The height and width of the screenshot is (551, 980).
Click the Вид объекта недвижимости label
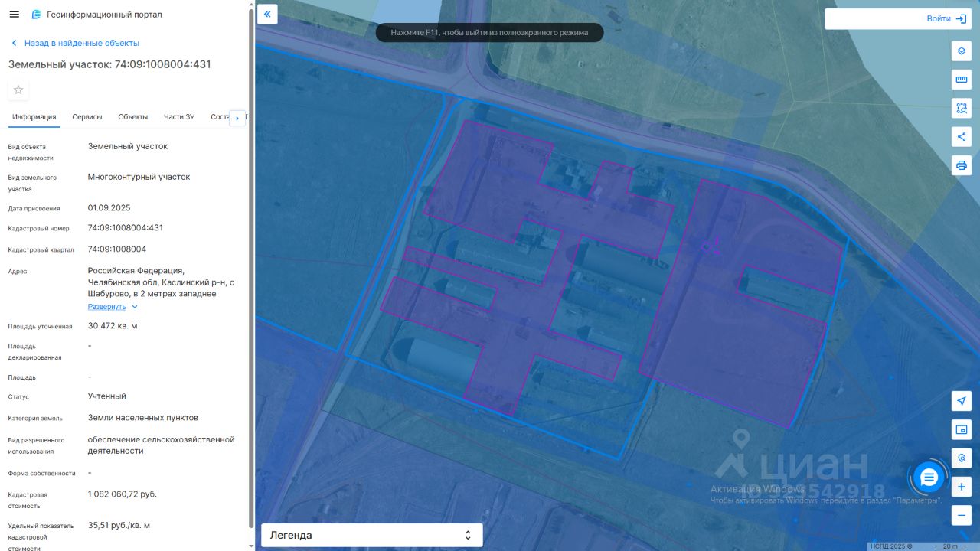31,152
